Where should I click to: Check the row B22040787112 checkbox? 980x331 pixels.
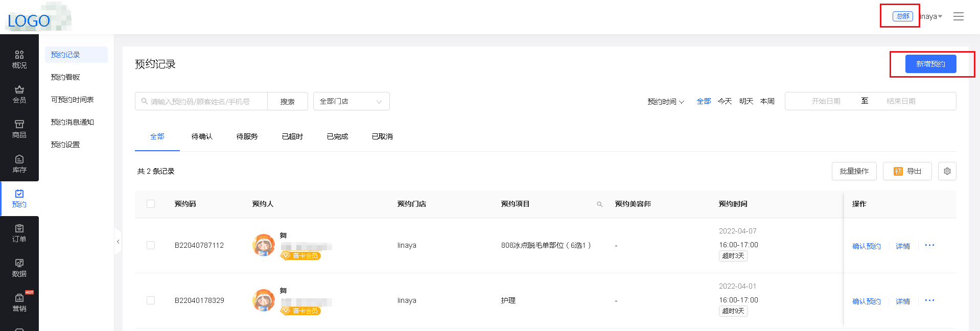(x=151, y=245)
